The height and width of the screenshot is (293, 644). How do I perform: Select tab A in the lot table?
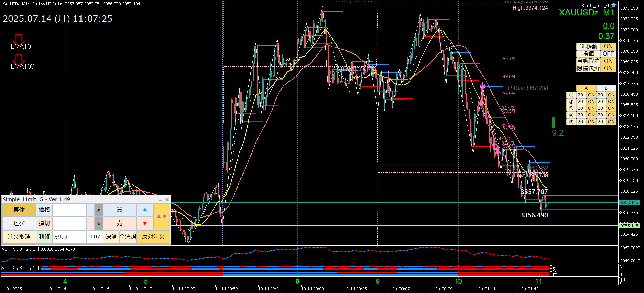pyautogui.click(x=586, y=88)
